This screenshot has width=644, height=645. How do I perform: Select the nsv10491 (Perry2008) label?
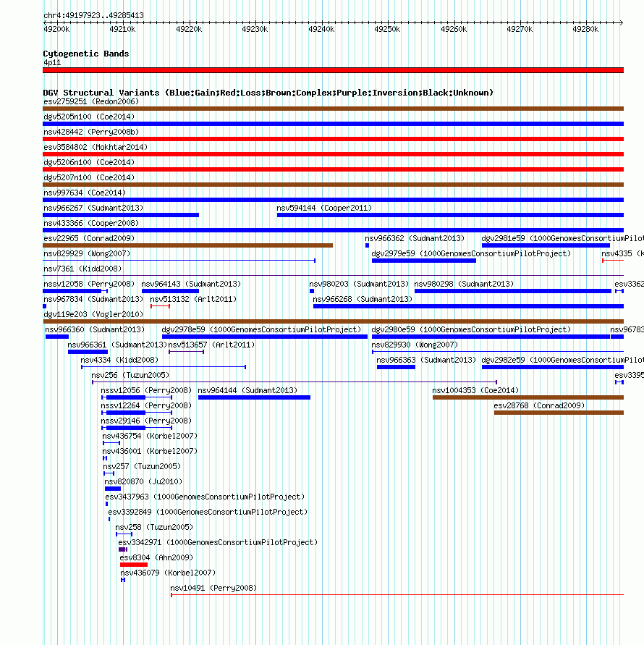(x=213, y=589)
